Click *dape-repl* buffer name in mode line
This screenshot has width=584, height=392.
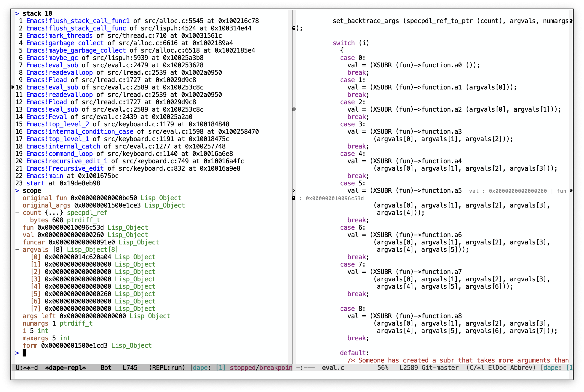pyautogui.click(x=66, y=368)
